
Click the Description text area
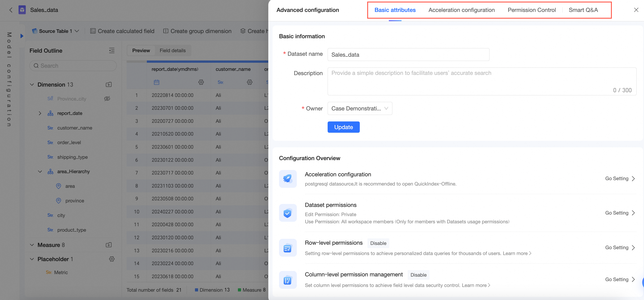[x=481, y=81]
